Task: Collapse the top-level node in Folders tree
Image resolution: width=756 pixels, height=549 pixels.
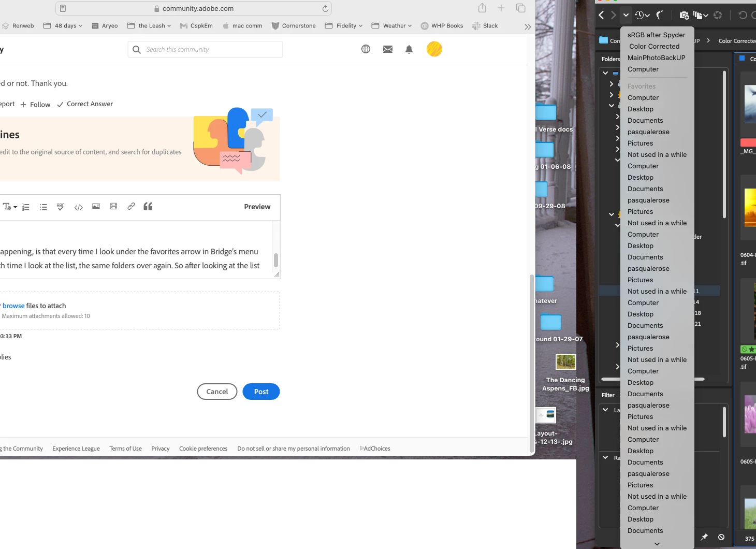Action: (x=605, y=73)
